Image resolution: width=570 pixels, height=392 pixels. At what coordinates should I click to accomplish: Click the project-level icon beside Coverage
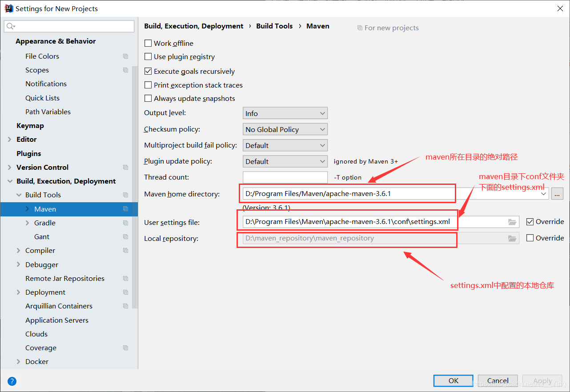126,348
